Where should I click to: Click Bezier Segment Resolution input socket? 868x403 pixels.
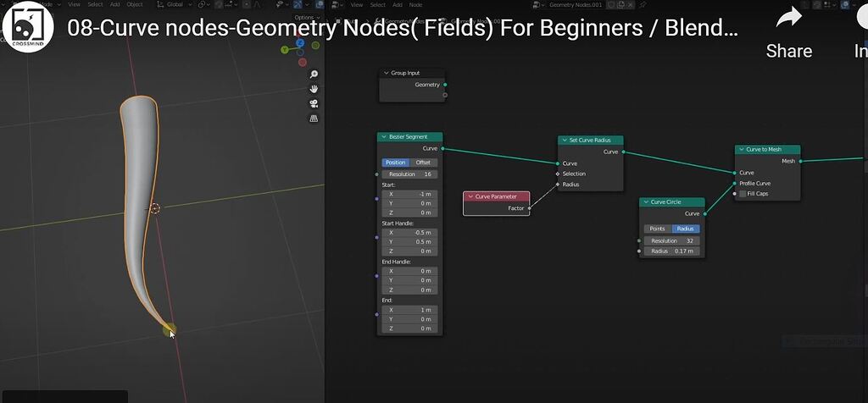pos(377,174)
